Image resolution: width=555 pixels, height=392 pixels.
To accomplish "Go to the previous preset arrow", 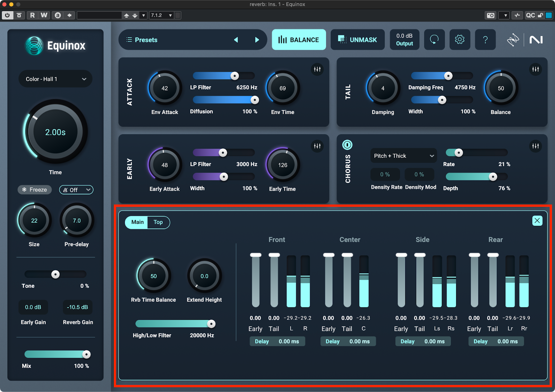I will (236, 40).
